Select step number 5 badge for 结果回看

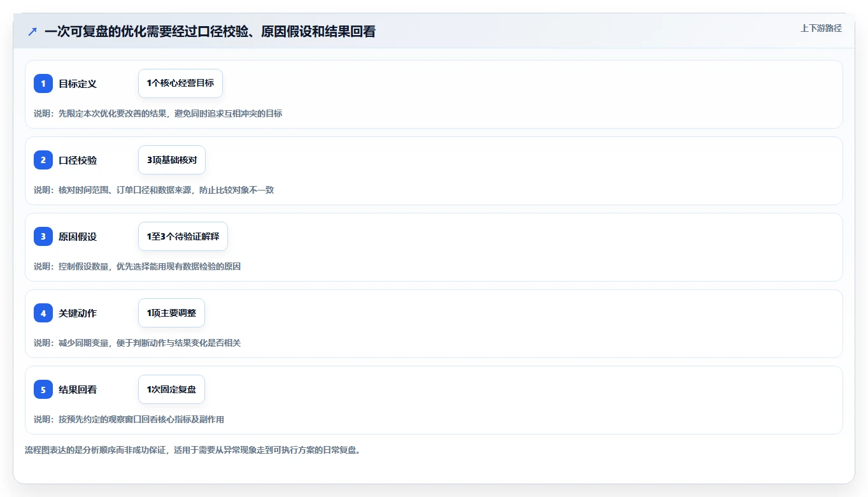[x=43, y=389]
